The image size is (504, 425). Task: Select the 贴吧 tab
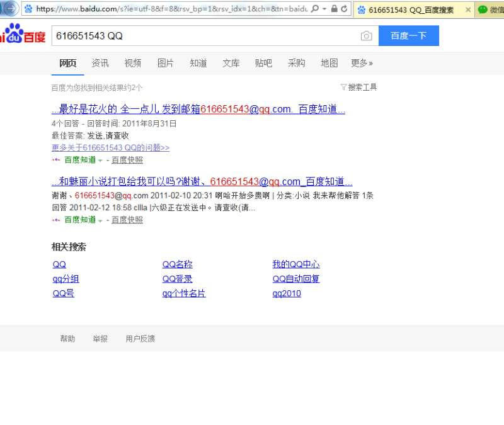click(263, 63)
